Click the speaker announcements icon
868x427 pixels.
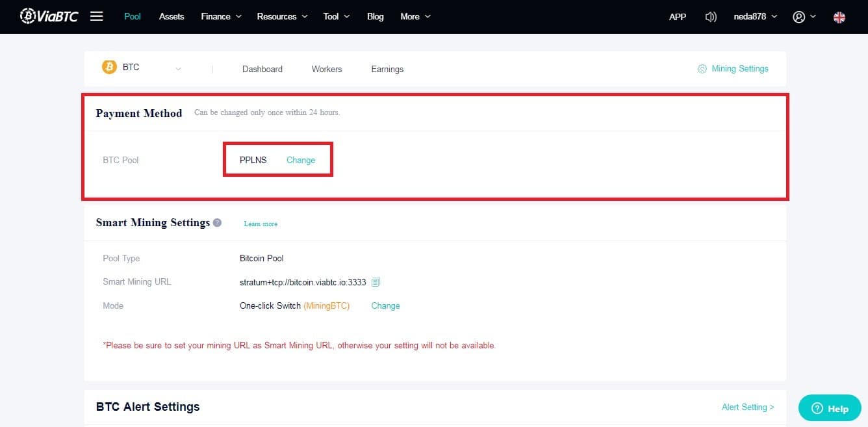pyautogui.click(x=711, y=17)
